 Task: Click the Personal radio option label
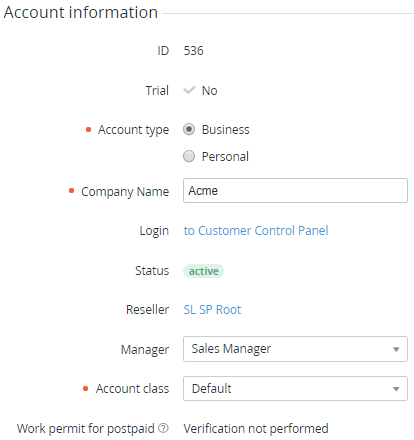pyautogui.click(x=225, y=156)
